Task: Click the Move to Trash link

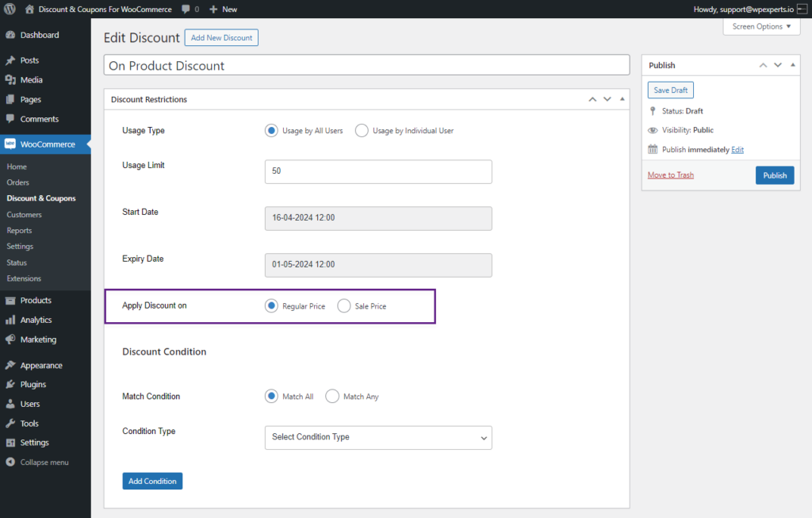Action: tap(671, 175)
